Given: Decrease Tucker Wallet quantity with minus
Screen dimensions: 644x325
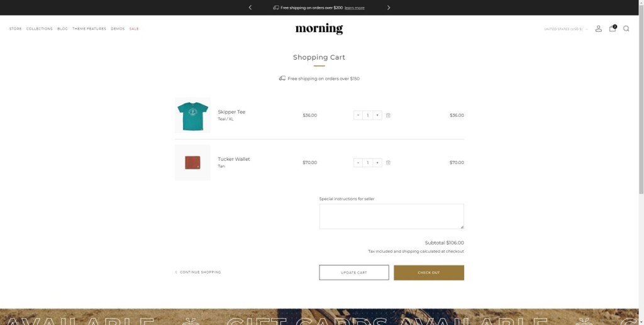Looking at the screenshot, I should point(358,163).
